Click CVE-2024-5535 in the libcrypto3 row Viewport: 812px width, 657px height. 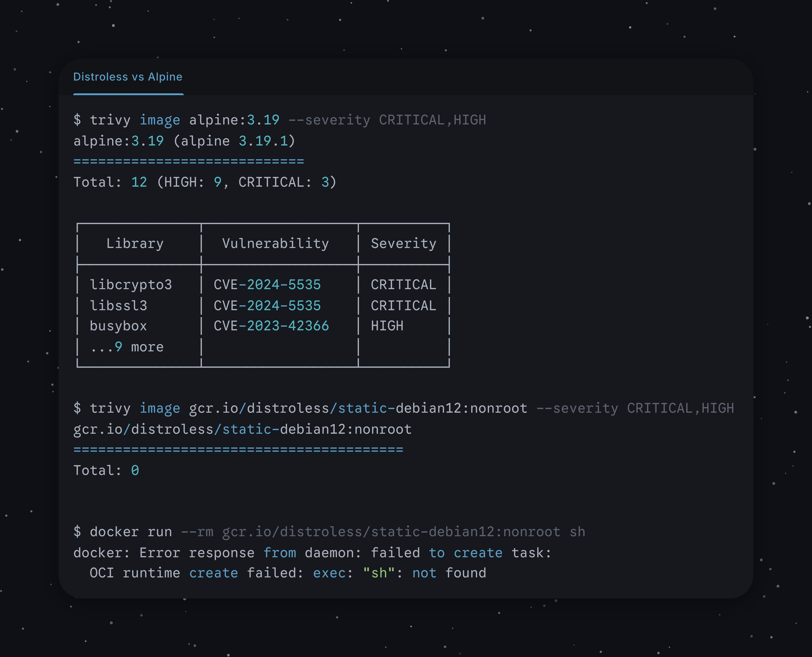pos(267,285)
